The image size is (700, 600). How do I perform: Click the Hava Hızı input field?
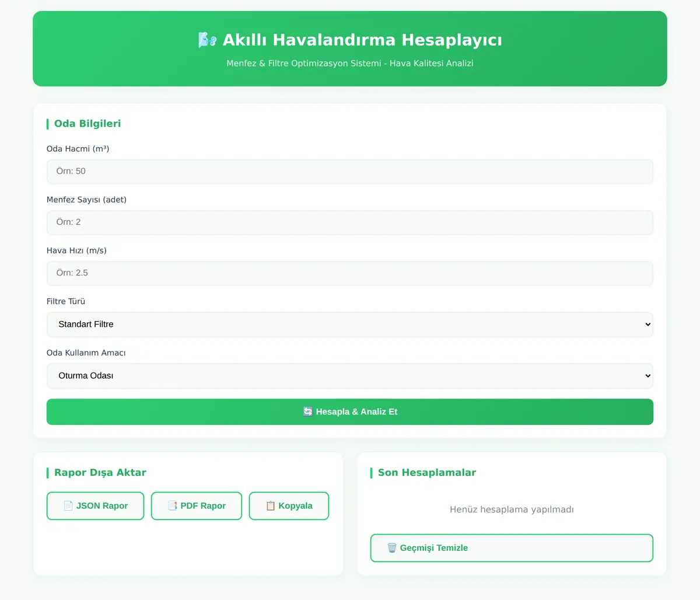[x=350, y=273]
